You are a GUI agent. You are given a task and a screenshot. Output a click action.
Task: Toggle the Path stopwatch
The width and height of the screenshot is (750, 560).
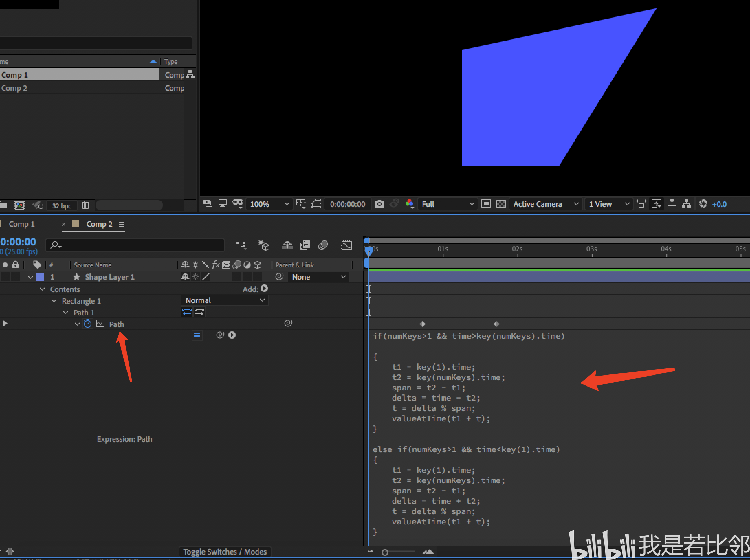(88, 324)
